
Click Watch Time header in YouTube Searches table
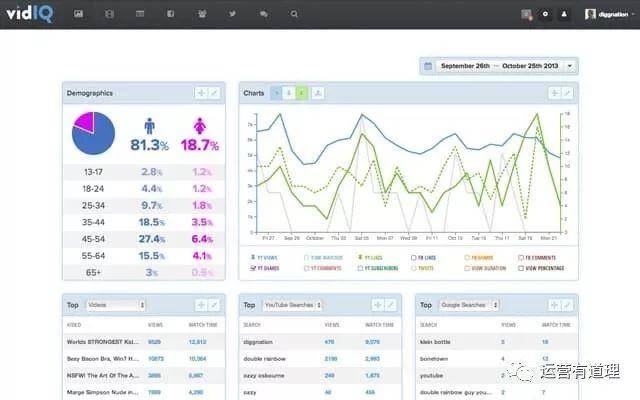[379, 325]
